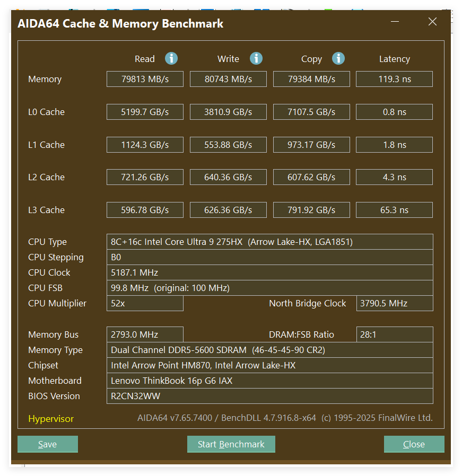Screen dimensions: 462x476
Task: Click the Read column header
Action: coord(145,59)
